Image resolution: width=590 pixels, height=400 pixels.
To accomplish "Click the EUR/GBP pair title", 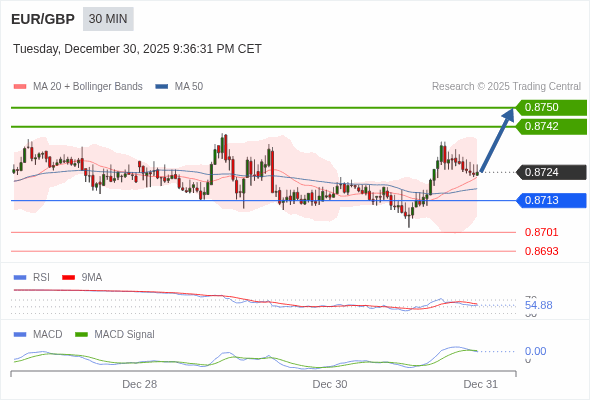I will (x=43, y=19).
